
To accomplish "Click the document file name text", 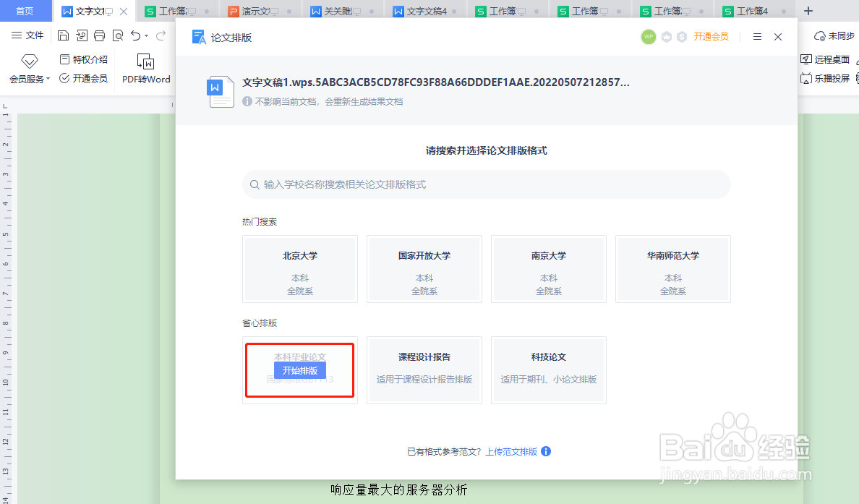I will coord(435,82).
